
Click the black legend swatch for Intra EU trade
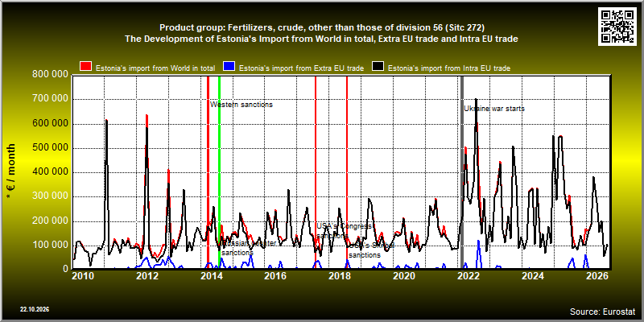[378, 67]
